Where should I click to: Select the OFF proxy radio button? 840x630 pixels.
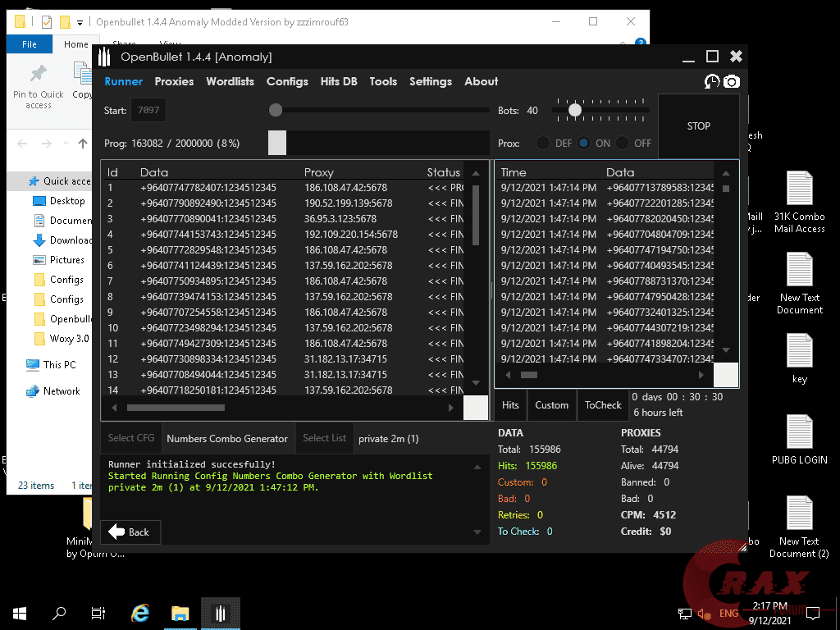(x=623, y=143)
